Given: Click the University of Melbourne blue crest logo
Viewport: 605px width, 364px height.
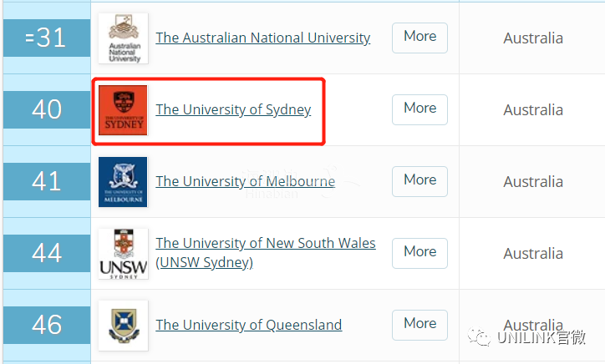Looking at the screenshot, I should (x=123, y=182).
